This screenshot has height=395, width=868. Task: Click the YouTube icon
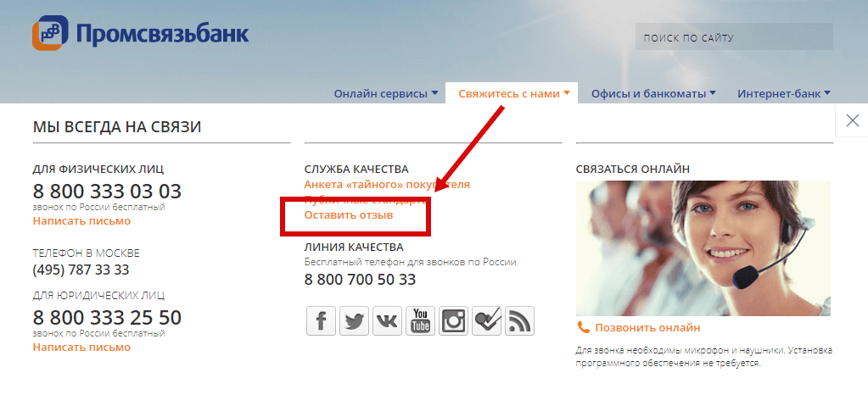point(421,321)
